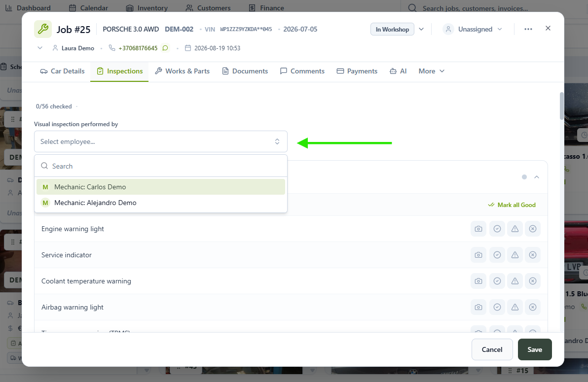588x382 pixels.
Task: Open the Unassigned assignee dropdown
Action: pyautogui.click(x=473, y=29)
